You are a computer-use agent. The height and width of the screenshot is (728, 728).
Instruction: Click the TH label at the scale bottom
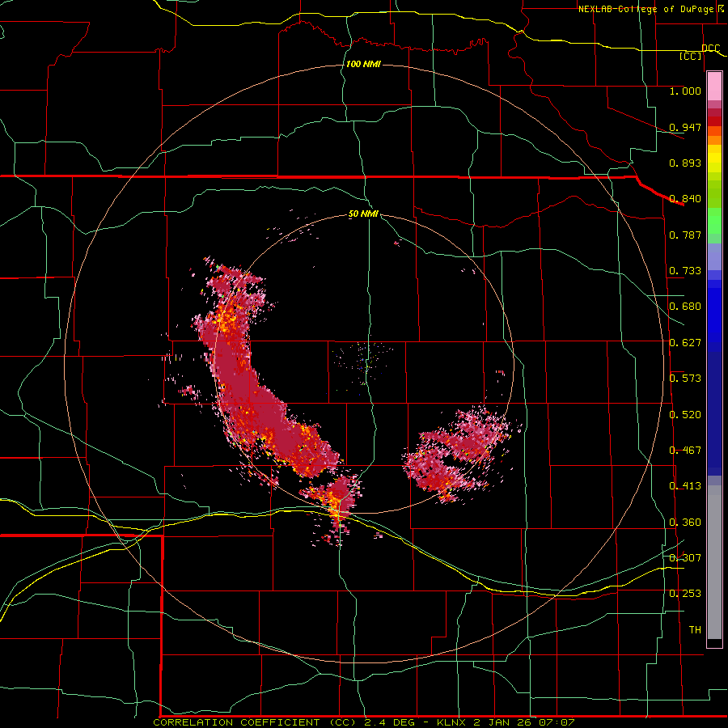click(x=695, y=630)
